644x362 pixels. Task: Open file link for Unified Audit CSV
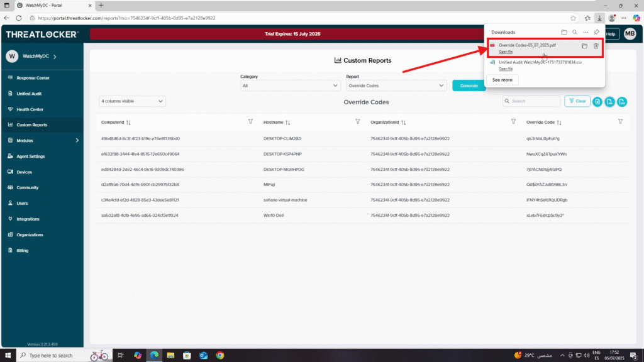coord(506,69)
